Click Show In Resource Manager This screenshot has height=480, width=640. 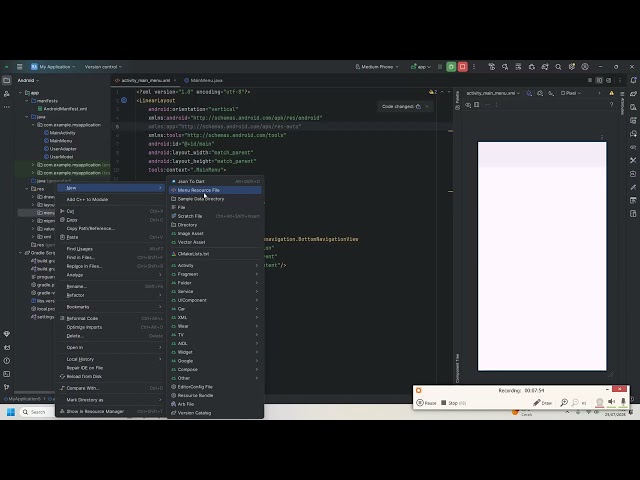tap(111, 411)
